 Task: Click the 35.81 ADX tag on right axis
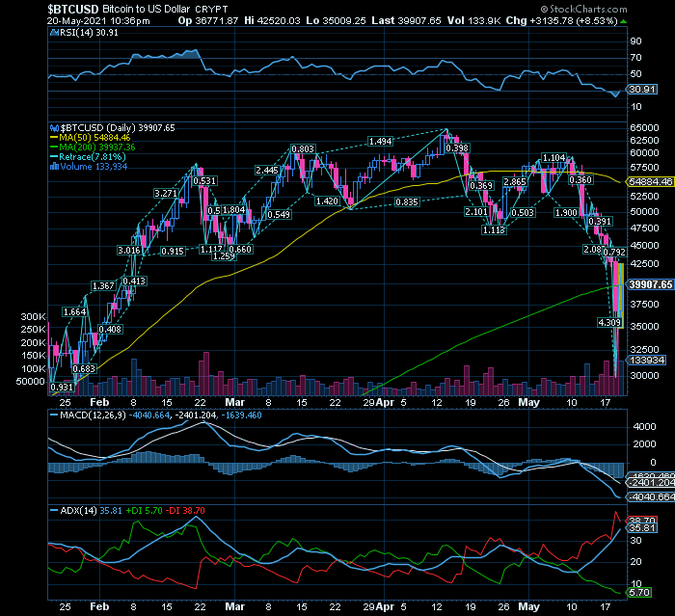642,528
